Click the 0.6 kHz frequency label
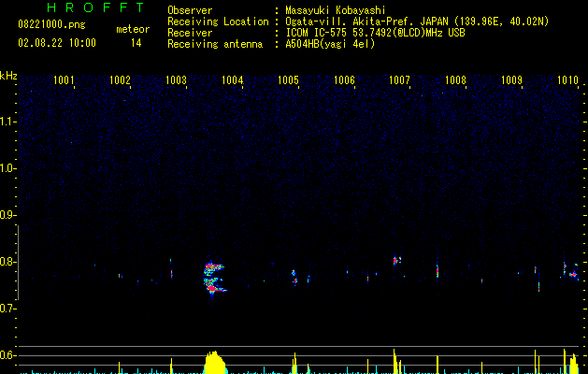This screenshot has height=374, width=588. (7, 355)
